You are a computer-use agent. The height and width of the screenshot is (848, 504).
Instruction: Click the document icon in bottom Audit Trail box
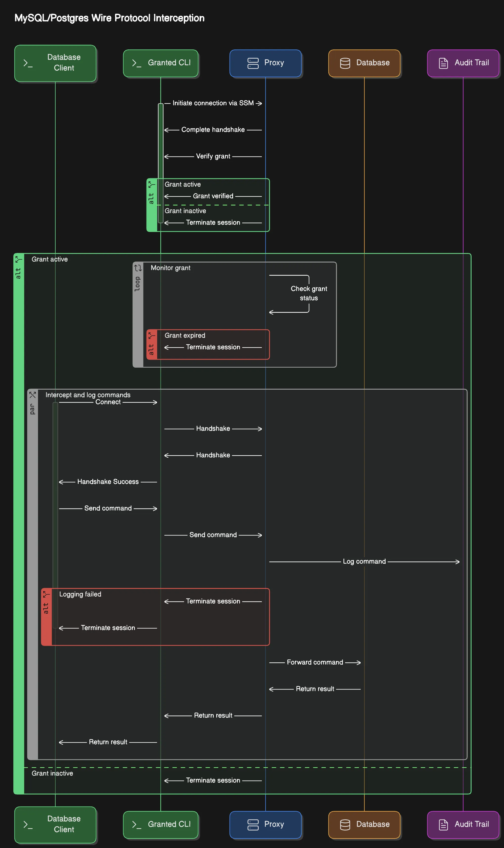coord(443,825)
